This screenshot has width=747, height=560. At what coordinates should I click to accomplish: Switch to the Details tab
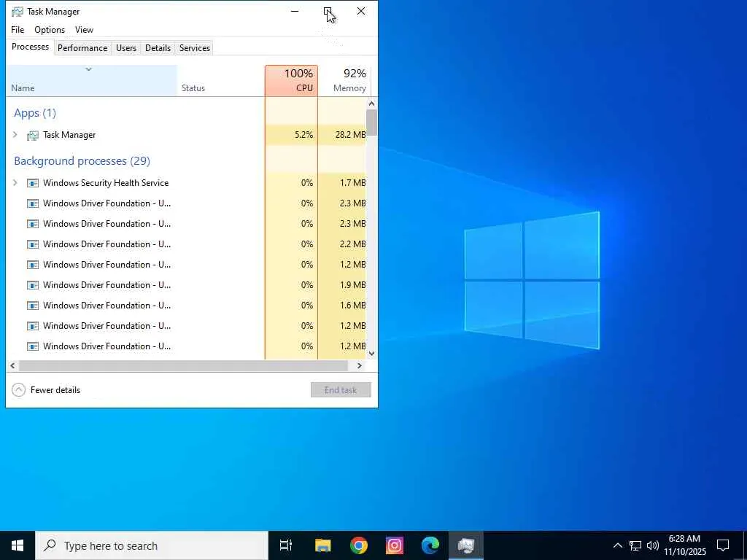click(x=158, y=48)
